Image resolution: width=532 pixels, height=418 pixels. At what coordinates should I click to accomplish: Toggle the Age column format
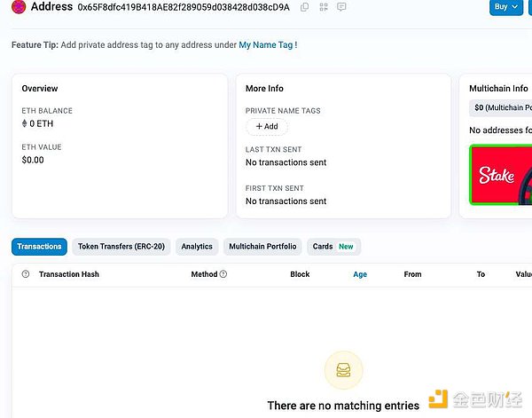[x=360, y=274]
